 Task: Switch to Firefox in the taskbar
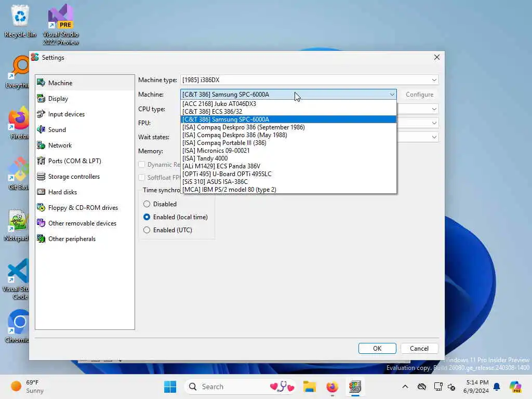pos(332,387)
